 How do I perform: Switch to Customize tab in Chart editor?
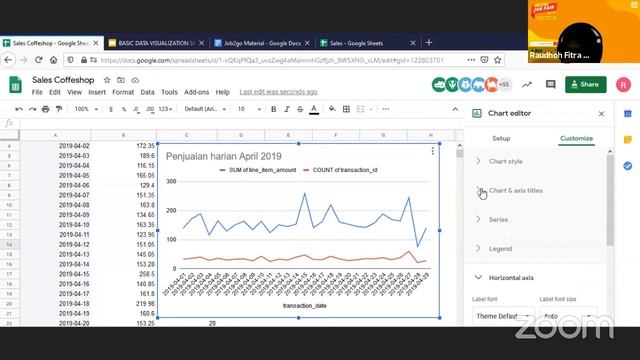(x=576, y=138)
